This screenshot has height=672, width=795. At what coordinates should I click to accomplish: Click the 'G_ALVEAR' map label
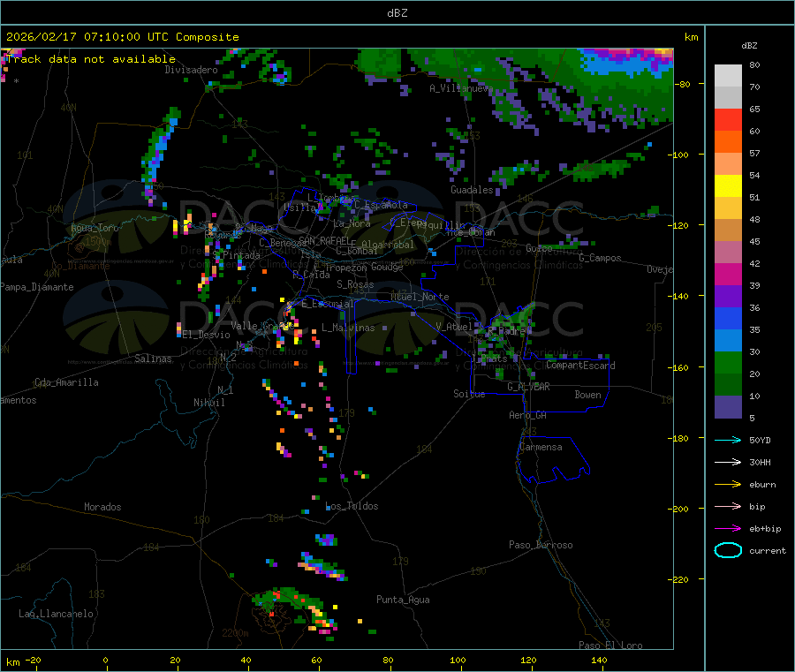(528, 387)
